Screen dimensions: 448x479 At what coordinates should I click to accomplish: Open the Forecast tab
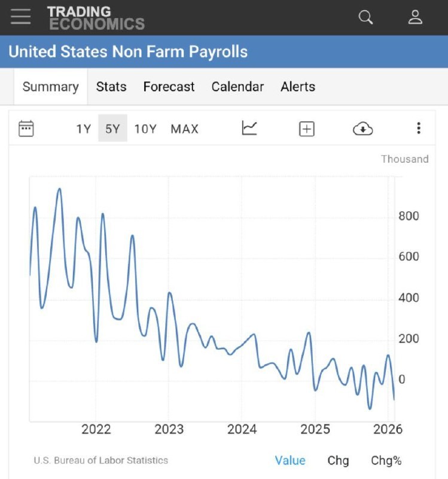pyautogui.click(x=169, y=87)
